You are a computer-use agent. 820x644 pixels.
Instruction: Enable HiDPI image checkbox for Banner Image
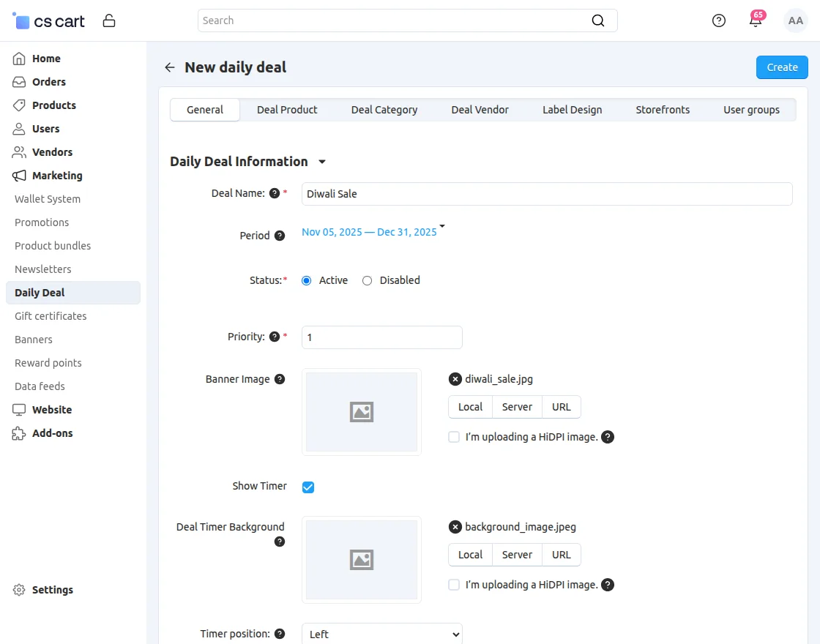tap(454, 437)
